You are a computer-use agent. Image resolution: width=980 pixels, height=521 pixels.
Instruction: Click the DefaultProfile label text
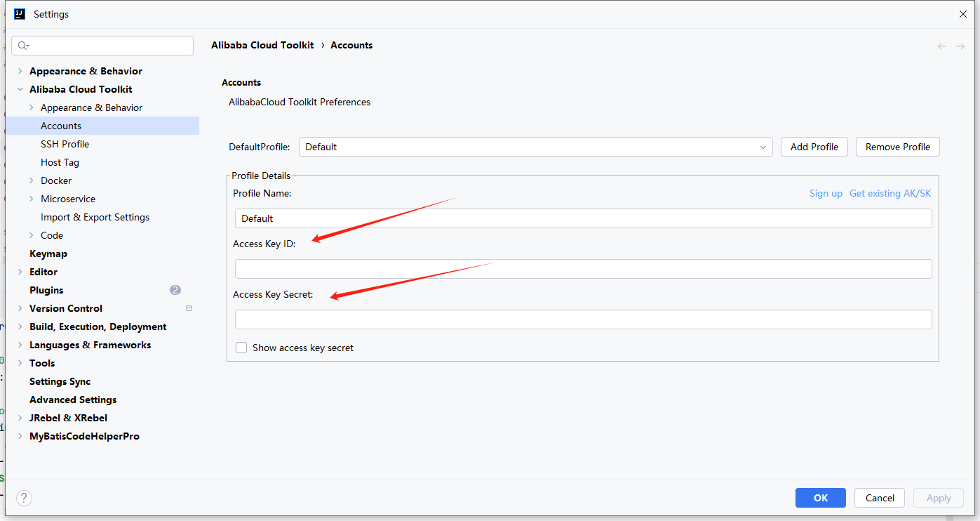coord(260,147)
